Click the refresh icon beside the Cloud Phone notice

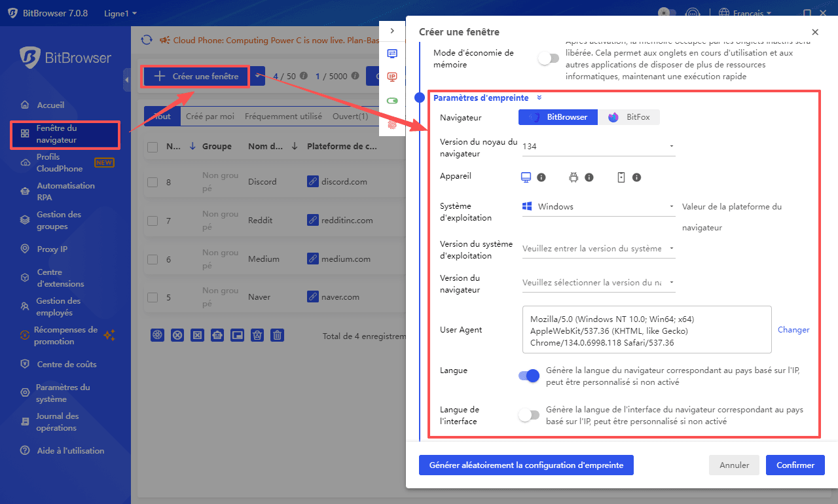pos(147,41)
